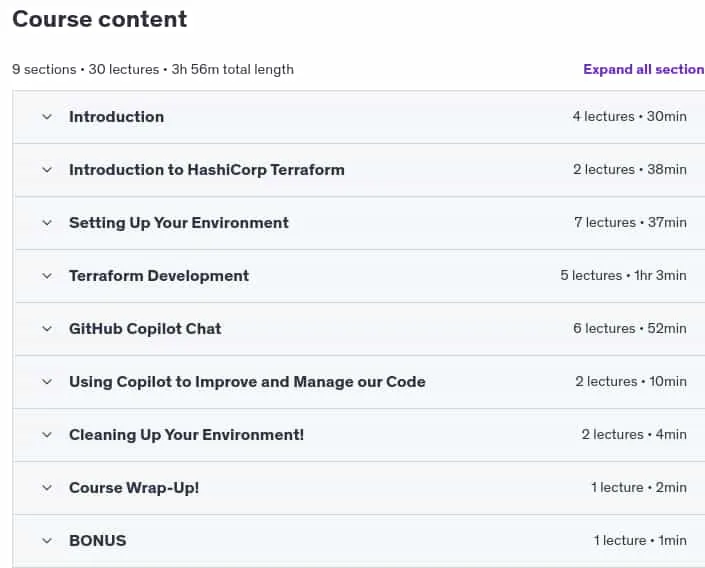Expand Using Copilot to Improve chevron
The image size is (705, 568).
[x=47, y=382]
